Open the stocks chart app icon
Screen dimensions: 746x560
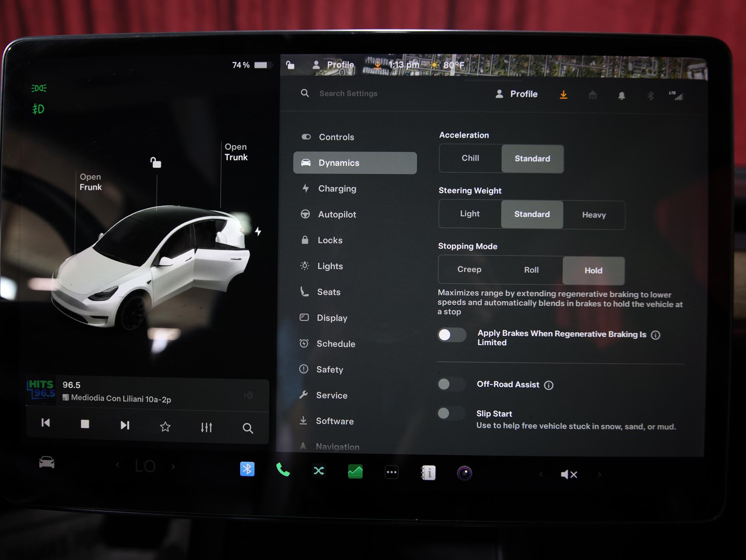[355, 471]
